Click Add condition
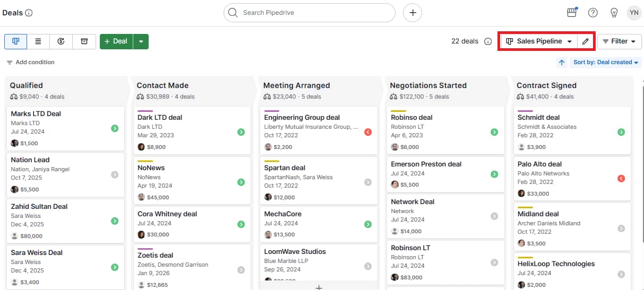Image resolution: width=644 pixels, height=290 pixels. pyautogui.click(x=30, y=63)
